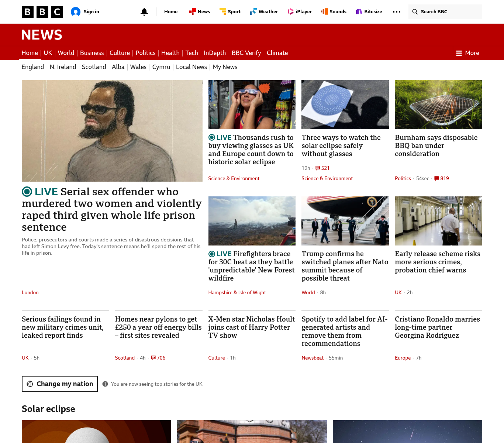Click the Newsbeat section tag

[313, 358]
